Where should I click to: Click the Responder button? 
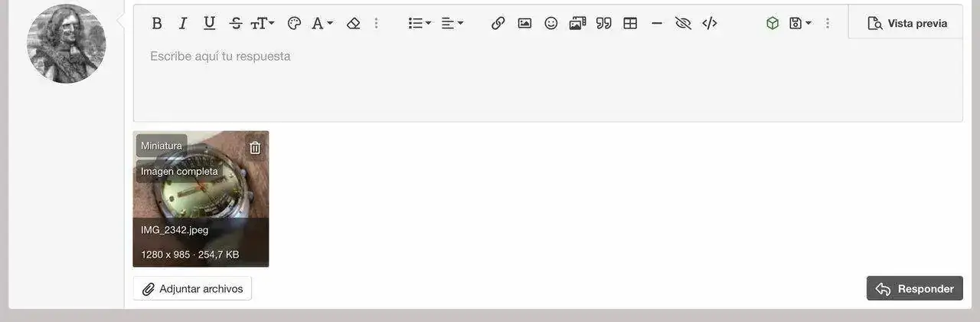coord(915,288)
